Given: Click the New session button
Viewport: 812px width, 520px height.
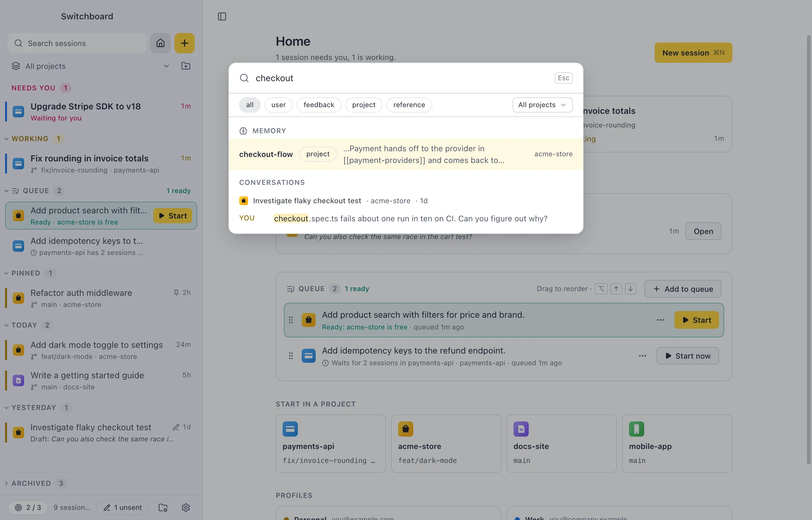Looking at the screenshot, I should 693,53.
